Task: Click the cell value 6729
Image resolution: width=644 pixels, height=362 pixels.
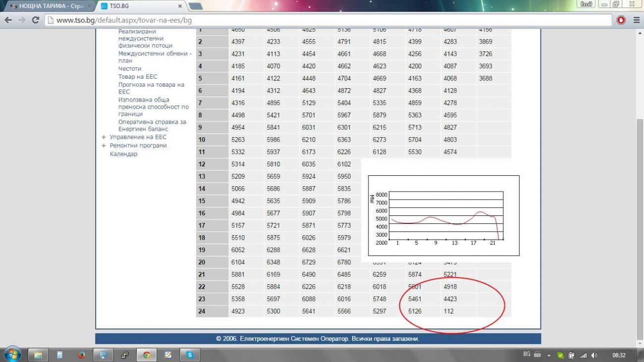Action: [309, 262]
